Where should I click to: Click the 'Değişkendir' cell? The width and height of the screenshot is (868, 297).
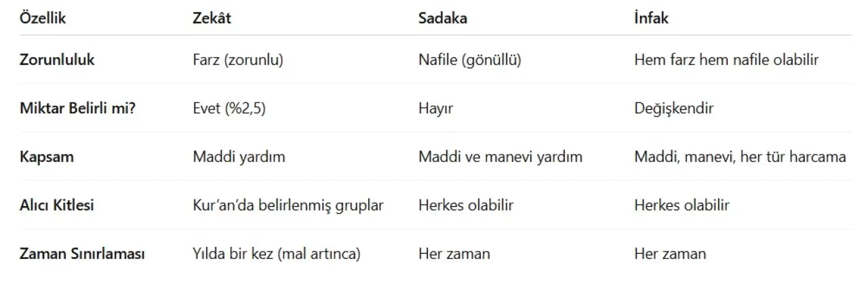tap(673, 108)
